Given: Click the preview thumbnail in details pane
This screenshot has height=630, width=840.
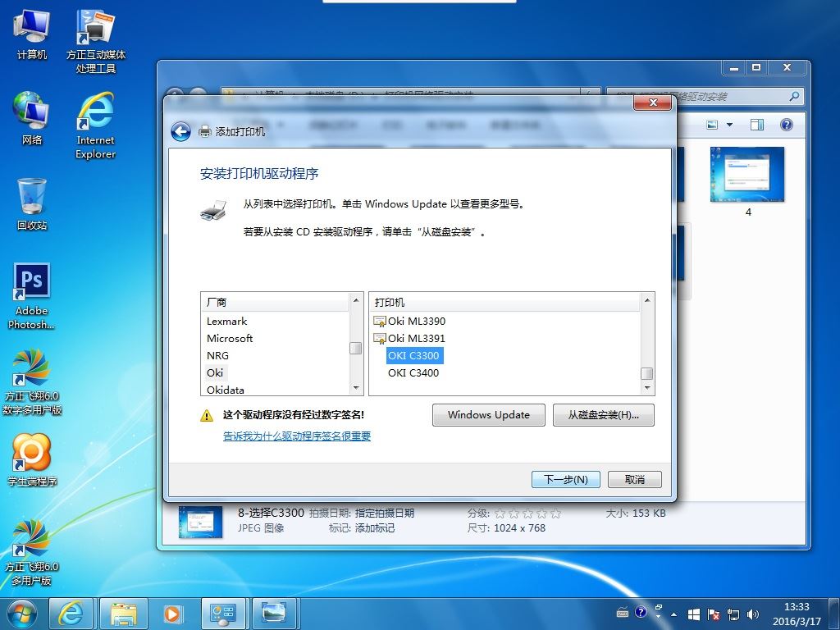Looking at the screenshot, I should pyautogui.click(x=200, y=521).
